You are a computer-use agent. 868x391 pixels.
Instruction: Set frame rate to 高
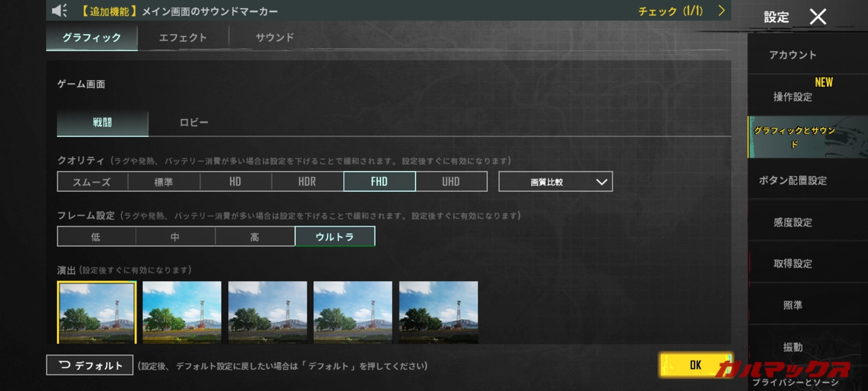(x=254, y=237)
